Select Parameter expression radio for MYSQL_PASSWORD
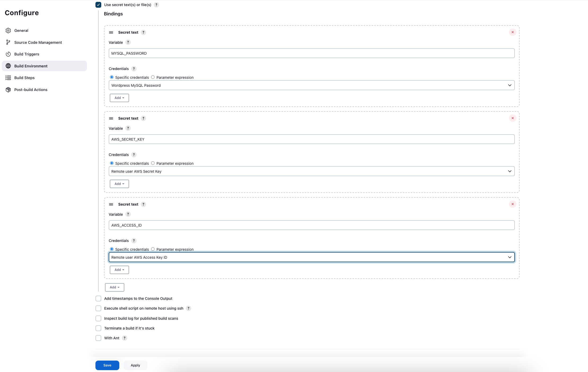 click(x=153, y=77)
